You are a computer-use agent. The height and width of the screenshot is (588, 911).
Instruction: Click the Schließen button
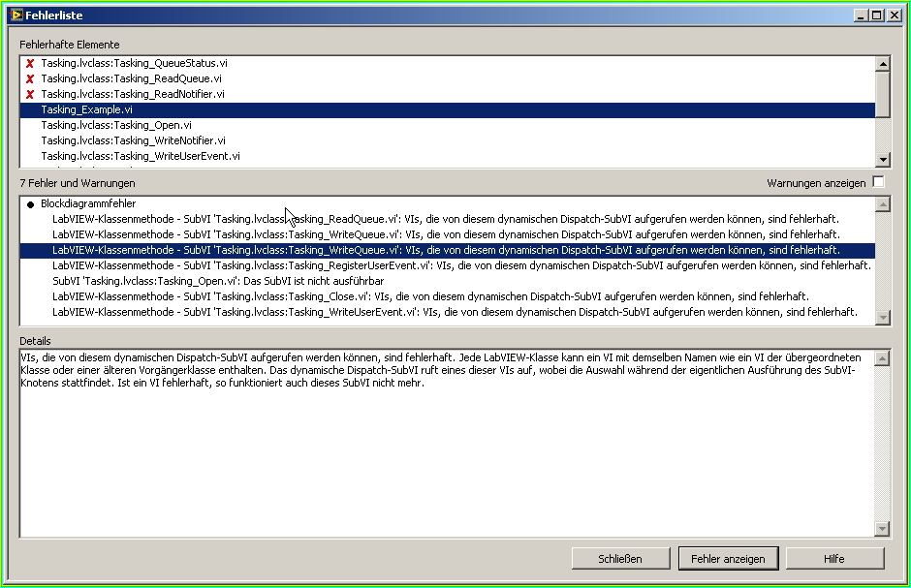pos(620,558)
